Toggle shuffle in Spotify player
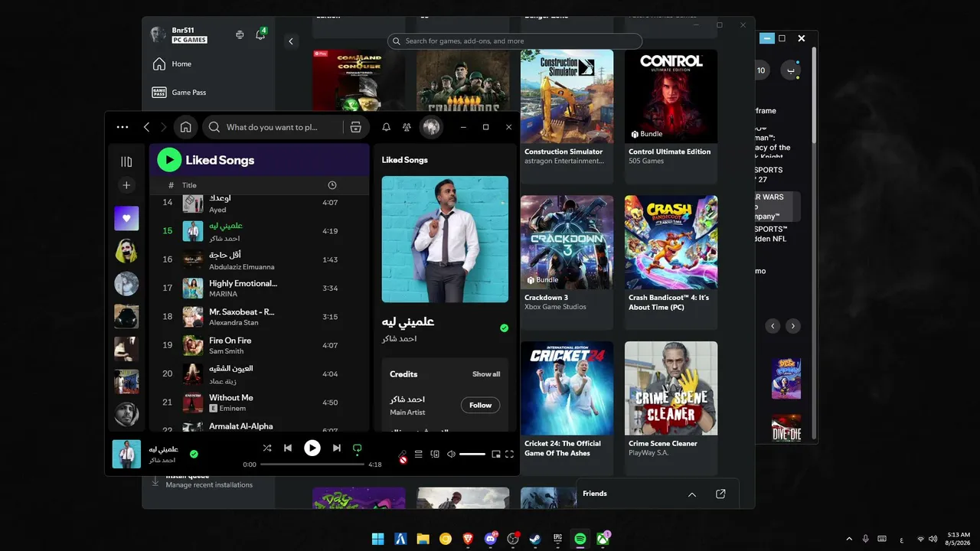This screenshot has height=551, width=980. point(266,448)
